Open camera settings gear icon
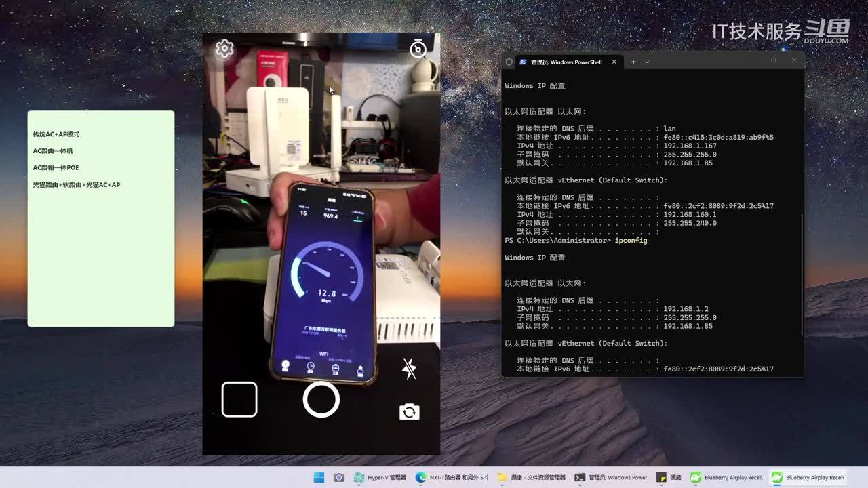Screen dimensions: 868x488 (x=224, y=49)
